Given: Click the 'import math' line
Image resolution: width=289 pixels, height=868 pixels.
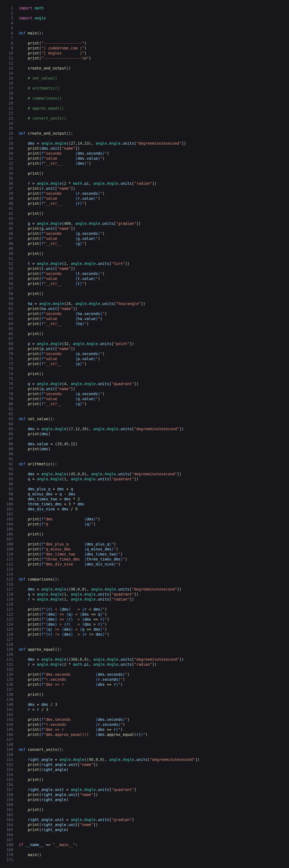Looking at the screenshot, I should tap(31, 8).
